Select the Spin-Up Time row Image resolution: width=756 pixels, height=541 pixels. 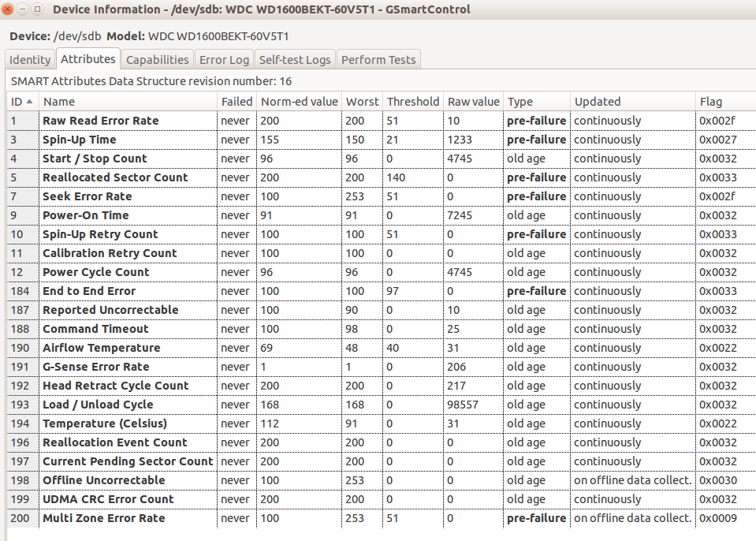pyautogui.click(x=381, y=140)
